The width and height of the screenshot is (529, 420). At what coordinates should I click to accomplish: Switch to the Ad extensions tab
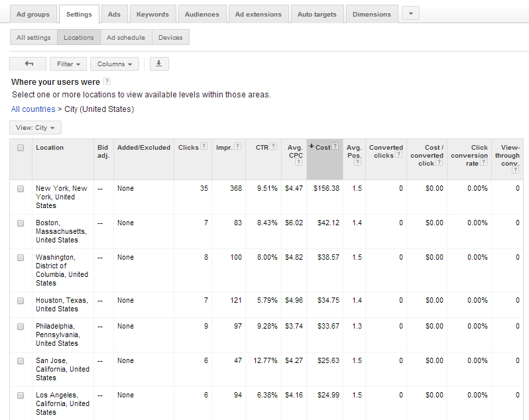pyautogui.click(x=258, y=14)
